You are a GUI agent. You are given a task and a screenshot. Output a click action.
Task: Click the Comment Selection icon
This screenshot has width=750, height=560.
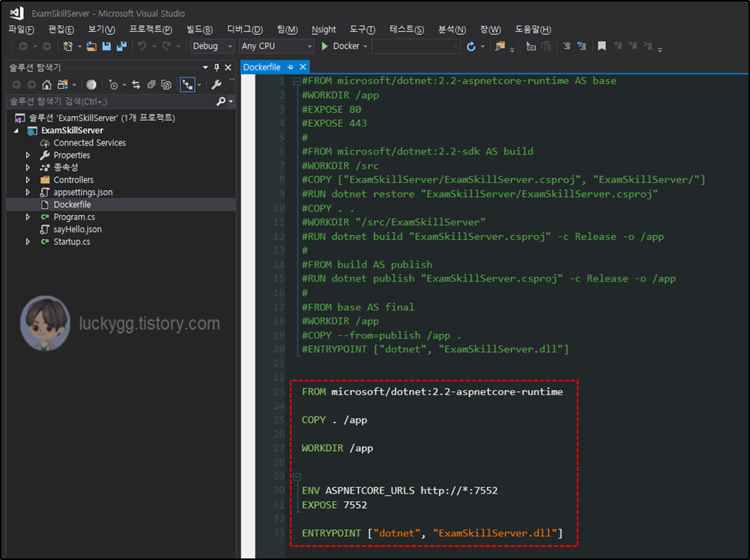click(566, 46)
